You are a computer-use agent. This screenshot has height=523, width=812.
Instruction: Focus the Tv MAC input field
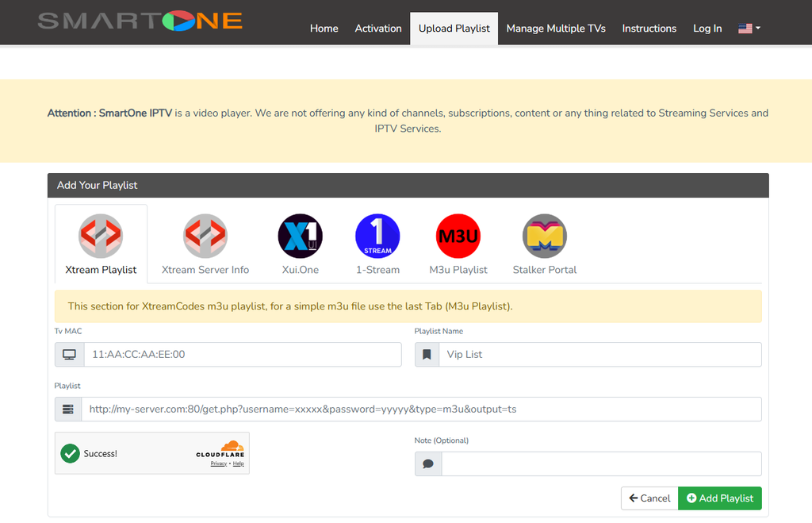point(243,355)
